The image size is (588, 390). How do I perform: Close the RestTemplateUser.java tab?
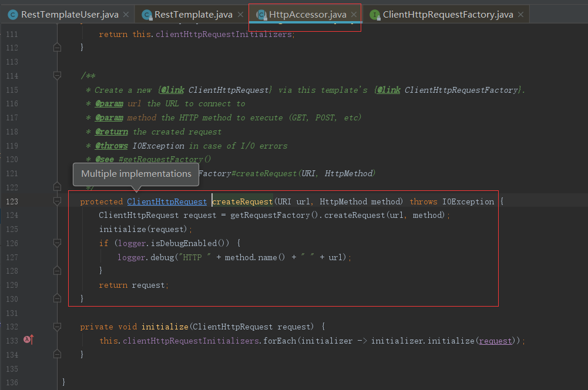(x=126, y=15)
